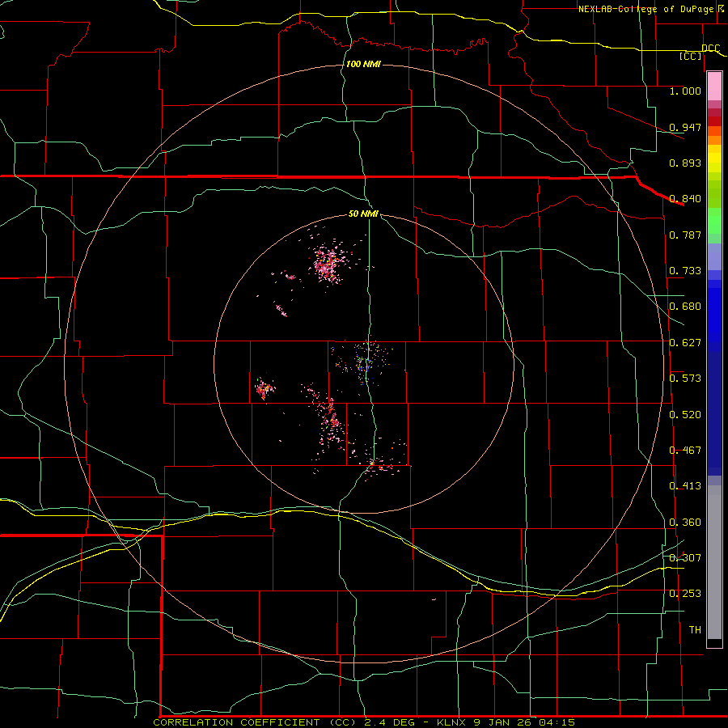
Task: Click the 0.840 scale value
Action: tap(685, 199)
